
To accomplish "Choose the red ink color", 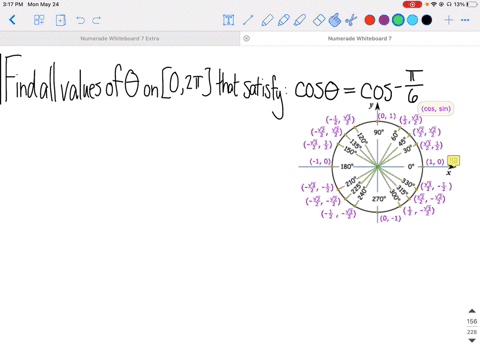I will click(x=370, y=20).
